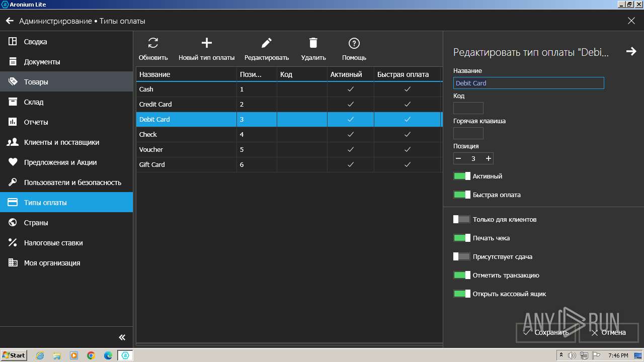Open the Windows Start menu
Screen dimensions: 644x362
tap(14, 355)
